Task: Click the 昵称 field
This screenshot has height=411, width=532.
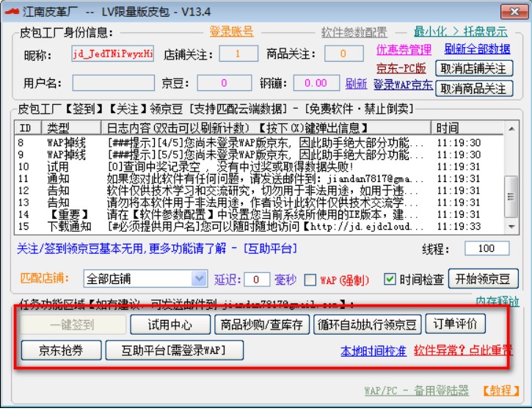Action: [113, 54]
